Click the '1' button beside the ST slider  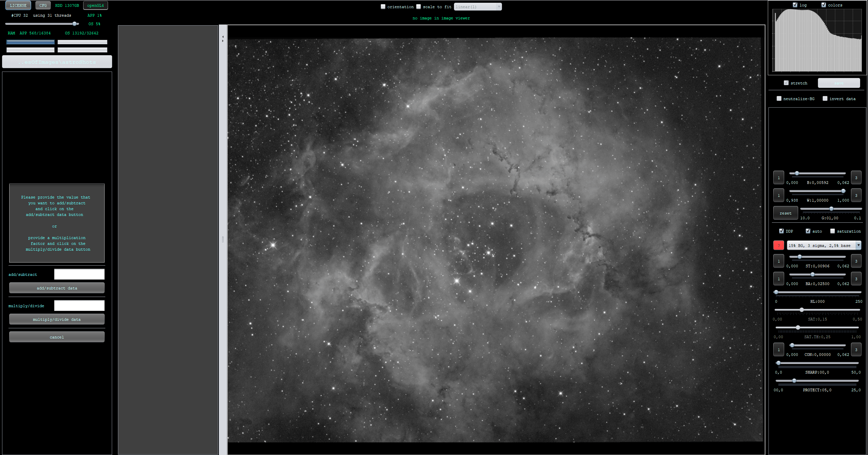pos(778,261)
